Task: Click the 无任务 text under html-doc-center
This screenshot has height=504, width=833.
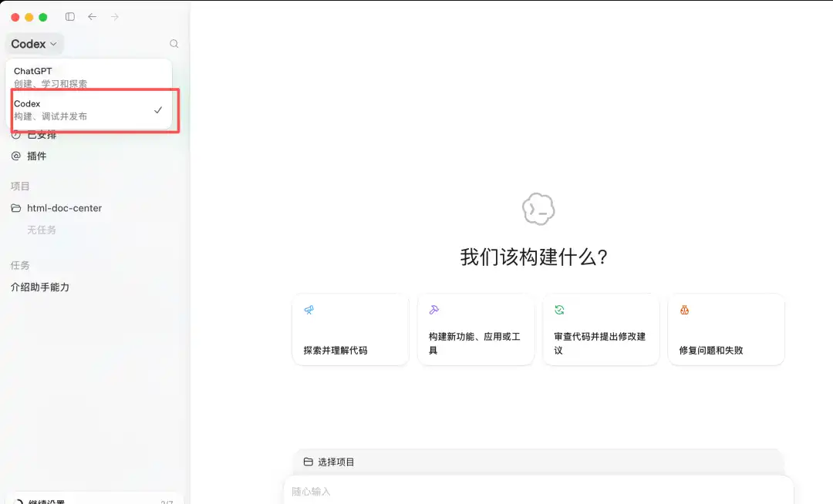Action: point(42,230)
